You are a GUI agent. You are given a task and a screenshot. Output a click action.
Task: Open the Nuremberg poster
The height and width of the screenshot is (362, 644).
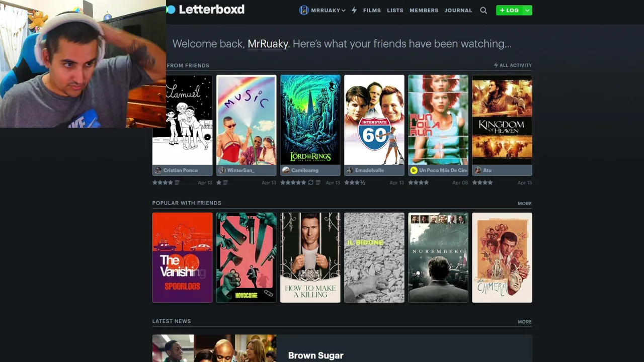click(438, 257)
